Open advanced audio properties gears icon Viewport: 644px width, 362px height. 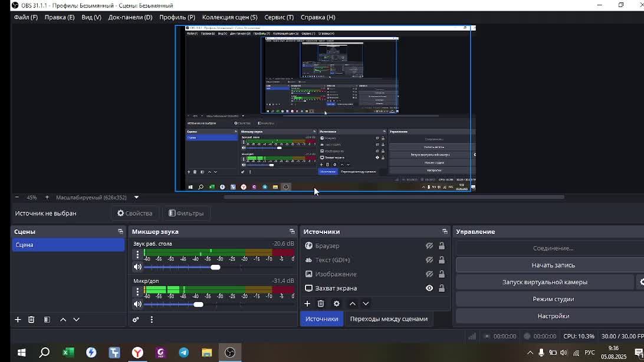pyautogui.click(x=136, y=320)
